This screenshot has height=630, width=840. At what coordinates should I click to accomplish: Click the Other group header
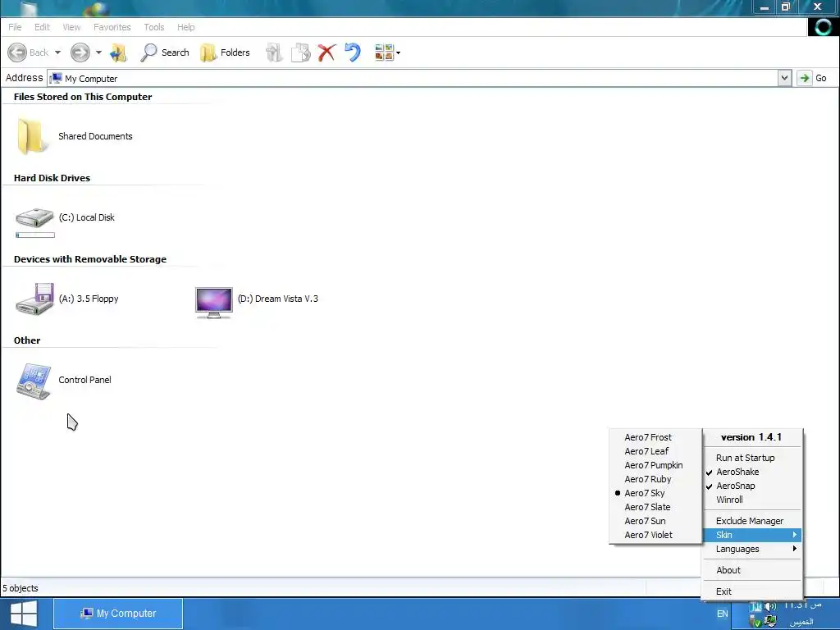point(27,340)
